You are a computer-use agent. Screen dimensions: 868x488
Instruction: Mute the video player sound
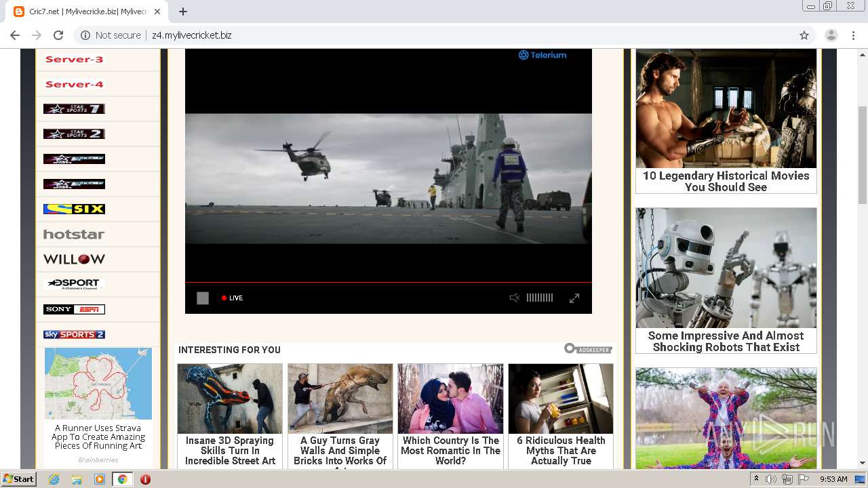coord(515,298)
